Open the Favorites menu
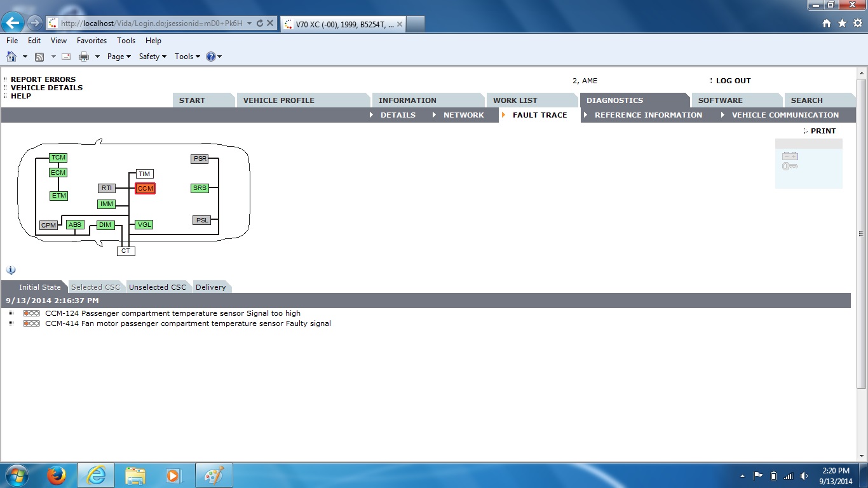868x488 pixels. point(92,41)
